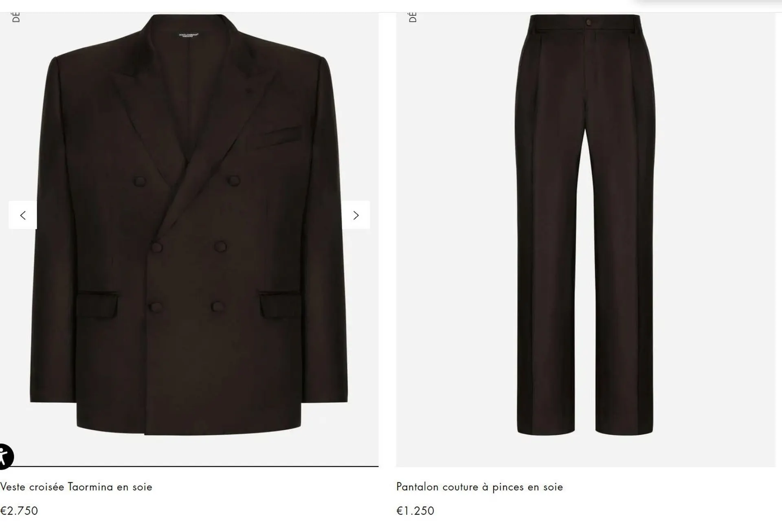Open the Pantalon couture à pinces en soie link
782x532 pixels.
point(479,487)
